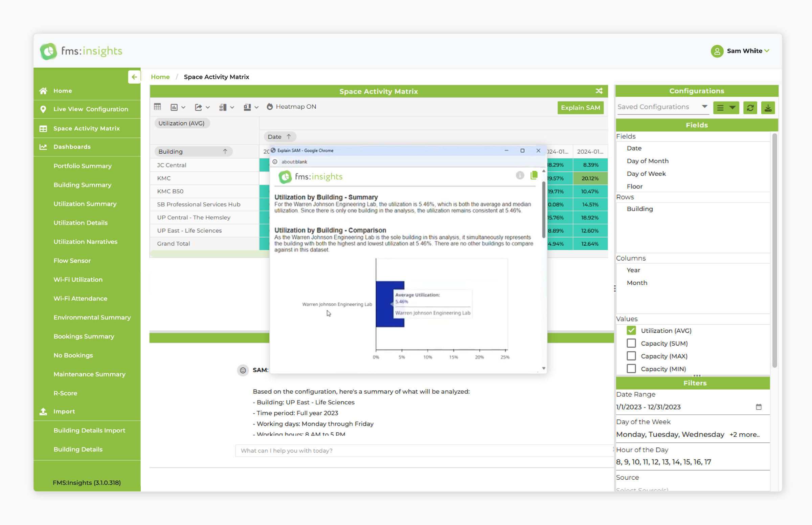Sort by the Date column header arrow

click(289, 137)
